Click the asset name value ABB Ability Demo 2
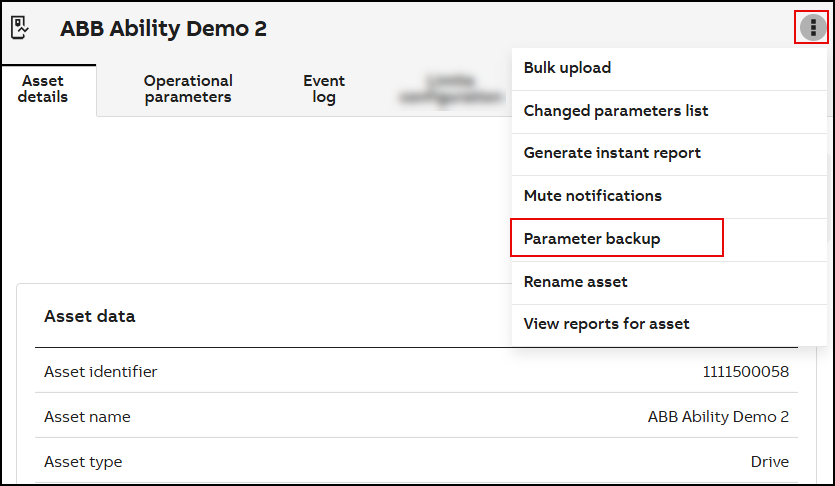This screenshot has height=486, width=835. tap(718, 417)
